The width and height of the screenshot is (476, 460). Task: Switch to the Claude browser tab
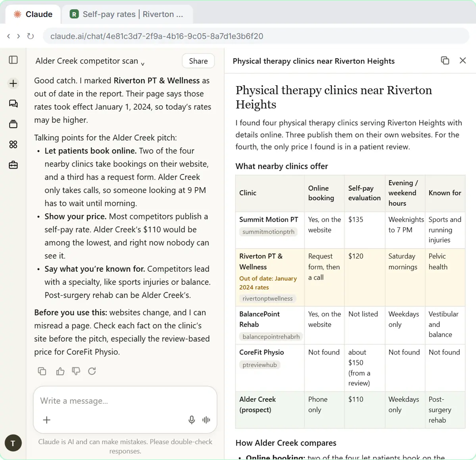[33, 14]
